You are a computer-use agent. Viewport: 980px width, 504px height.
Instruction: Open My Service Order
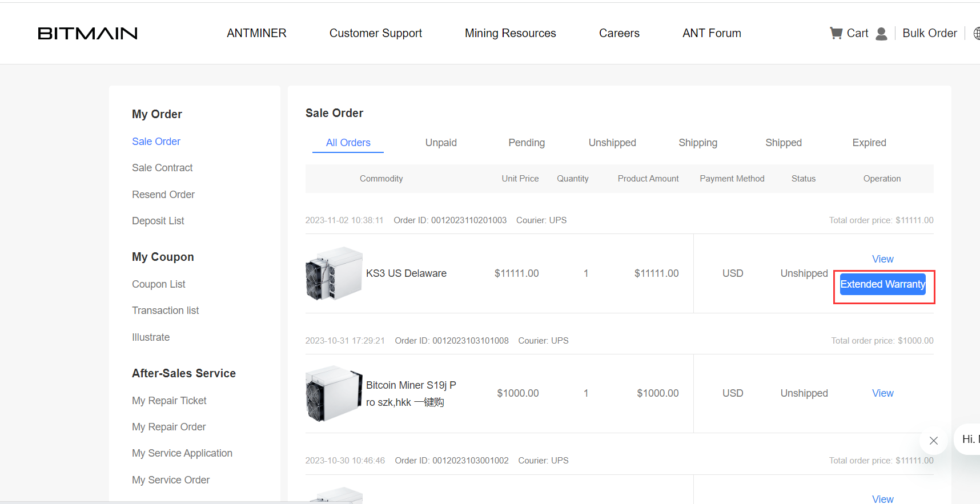[171, 480]
